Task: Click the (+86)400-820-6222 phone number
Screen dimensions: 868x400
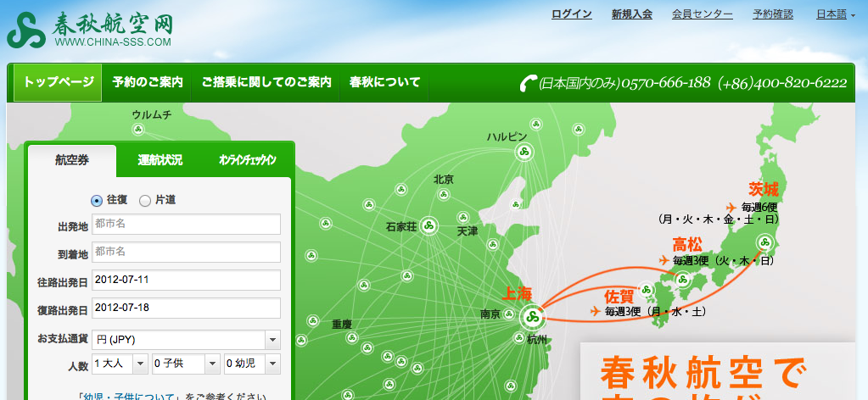Action: [782, 83]
